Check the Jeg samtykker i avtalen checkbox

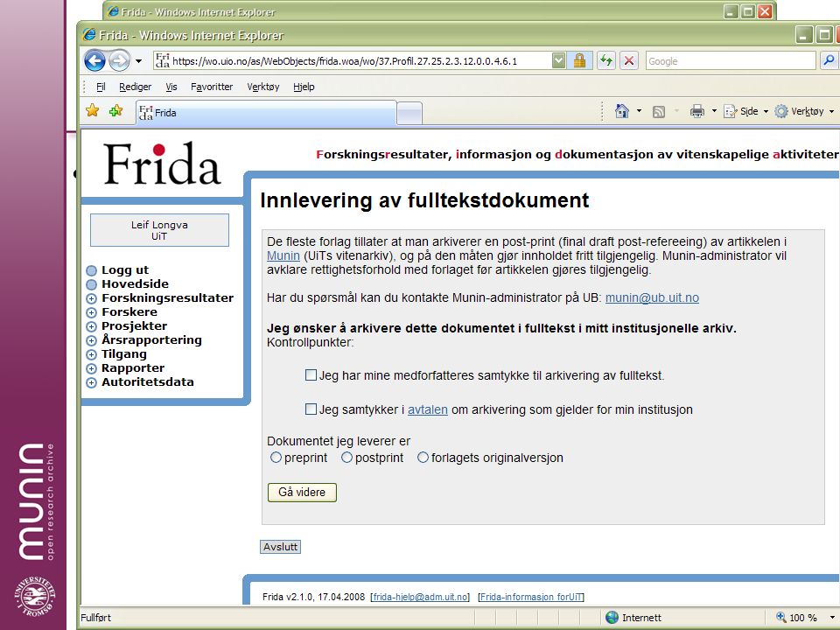(x=311, y=409)
